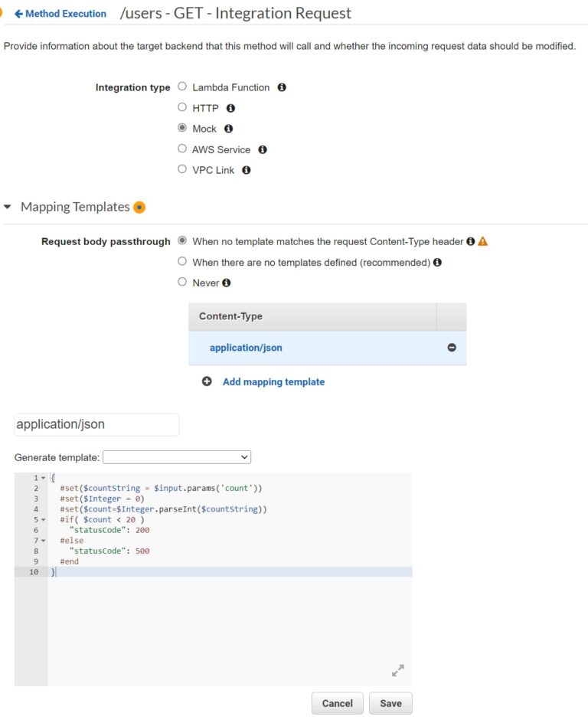Click the info icon beside AWS Service

coord(262,149)
